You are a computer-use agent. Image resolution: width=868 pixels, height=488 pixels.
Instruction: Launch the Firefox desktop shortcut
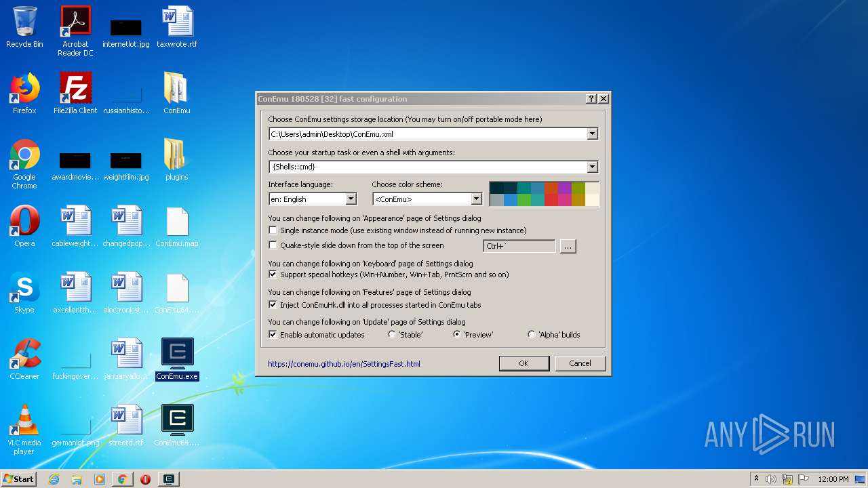[24, 94]
